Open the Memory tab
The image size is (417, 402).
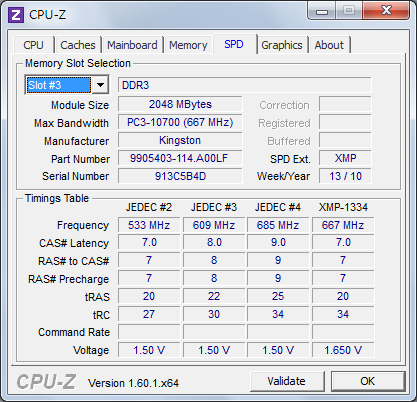click(188, 45)
